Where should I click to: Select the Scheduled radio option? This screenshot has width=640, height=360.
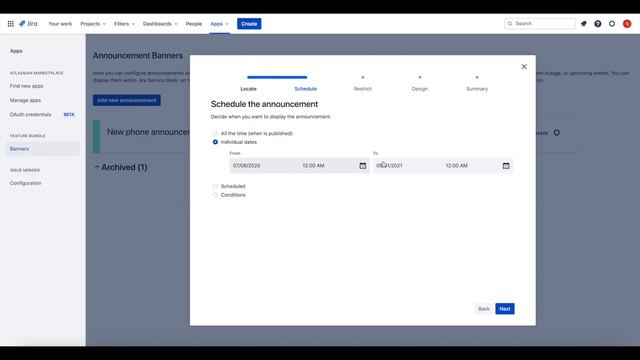[x=215, y=186]
